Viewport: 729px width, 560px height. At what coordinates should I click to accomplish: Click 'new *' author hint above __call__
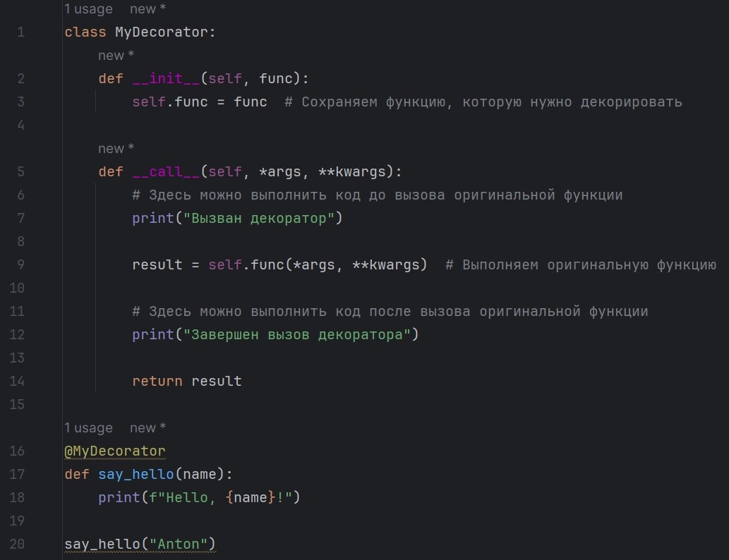116,148
